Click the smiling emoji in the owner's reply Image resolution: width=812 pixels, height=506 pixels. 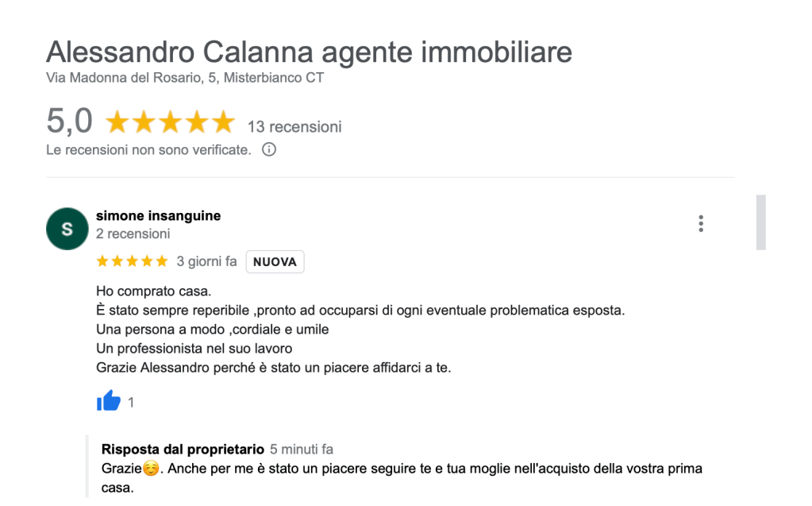click(150, 469)
